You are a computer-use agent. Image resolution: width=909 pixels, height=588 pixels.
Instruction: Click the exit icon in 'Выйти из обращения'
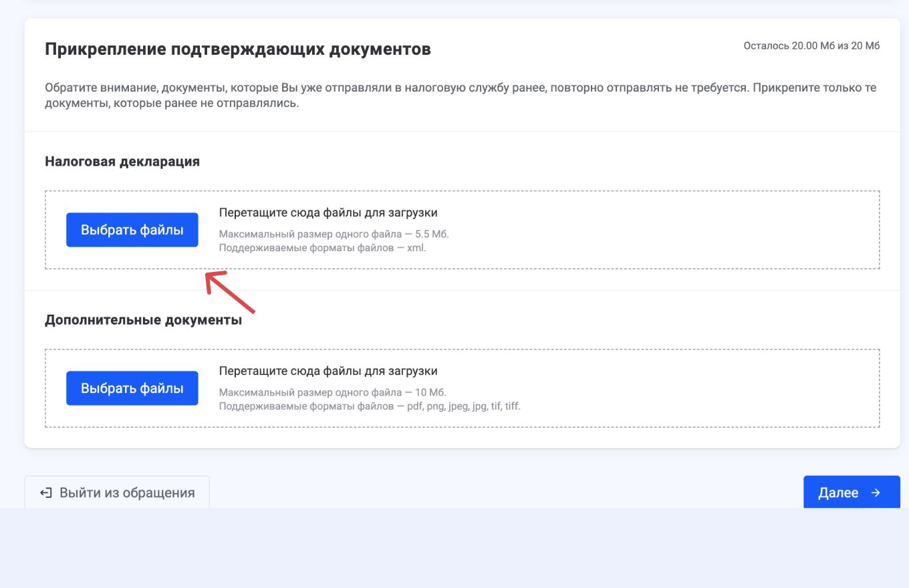tap(45, 493)
